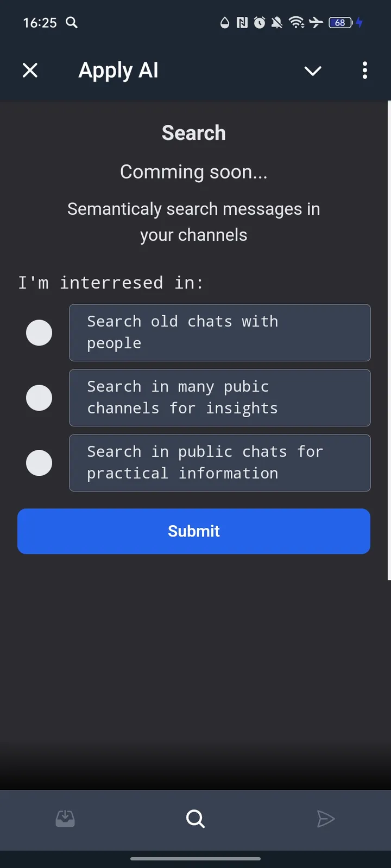The image size is (391, 868).
Task: Tap the alarm clock status icon
Action: pyautogui.click(x=259, y=23)
